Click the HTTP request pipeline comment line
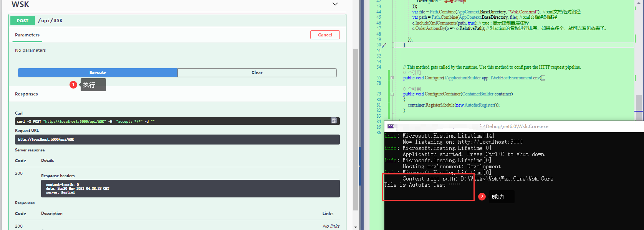644x230 pixels. (x=492, y=67)
